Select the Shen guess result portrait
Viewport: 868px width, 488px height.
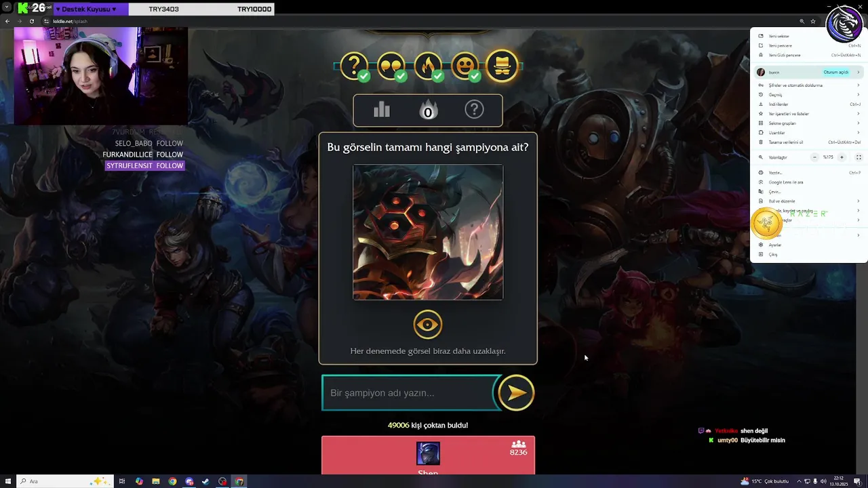[428, 453]
